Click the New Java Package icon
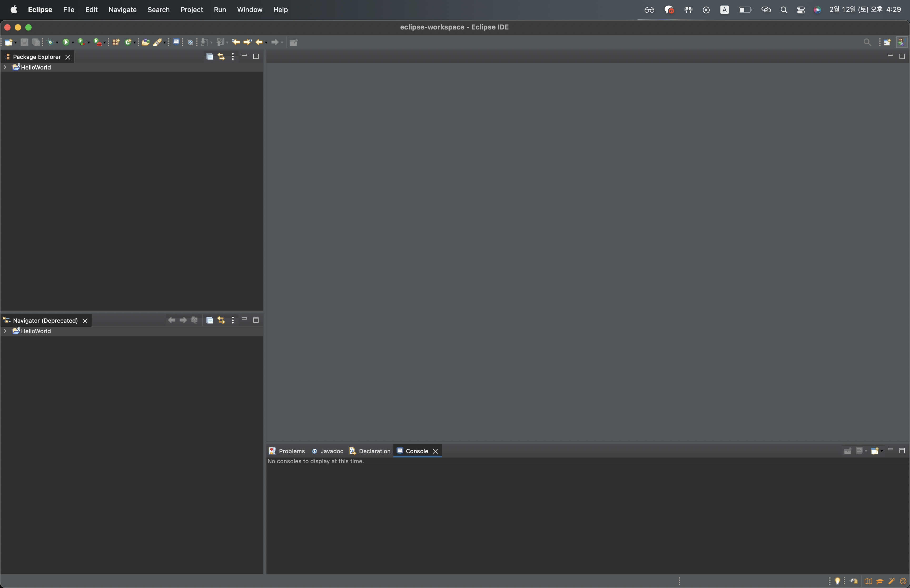The width and height of the screenshot is (910, 588). click(116, 42)
